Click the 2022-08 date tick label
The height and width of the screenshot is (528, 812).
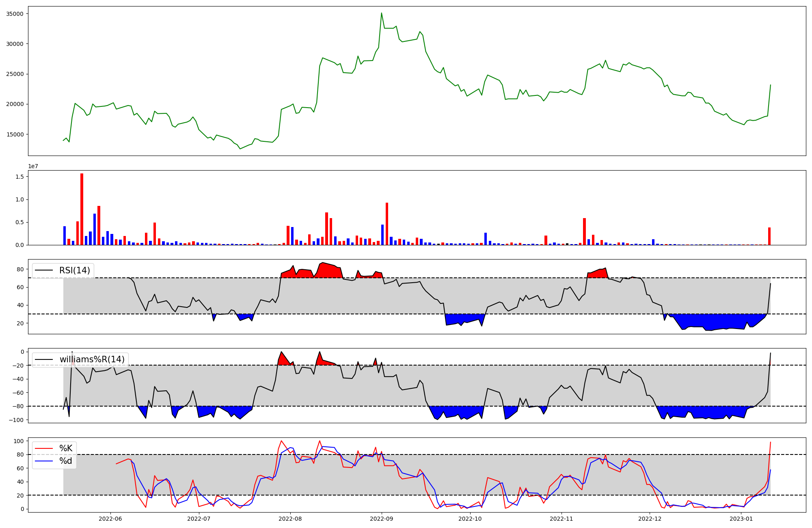[x=290, y=519]
